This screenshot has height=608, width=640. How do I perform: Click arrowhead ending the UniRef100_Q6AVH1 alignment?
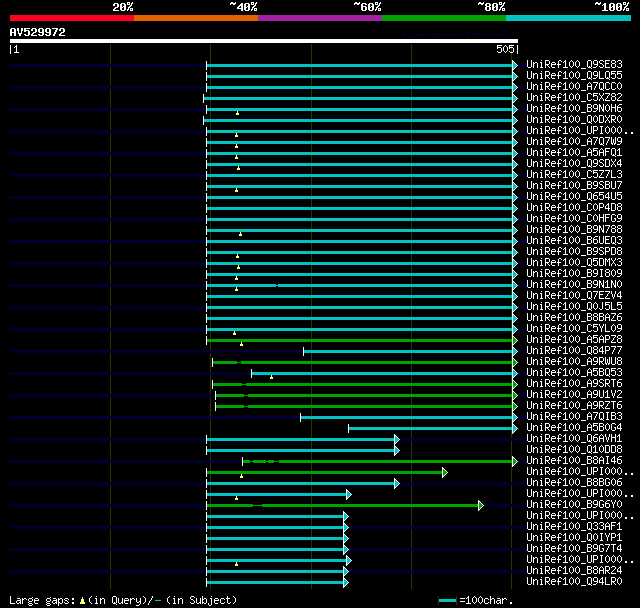pyautogui.click(x=397, y=439)
